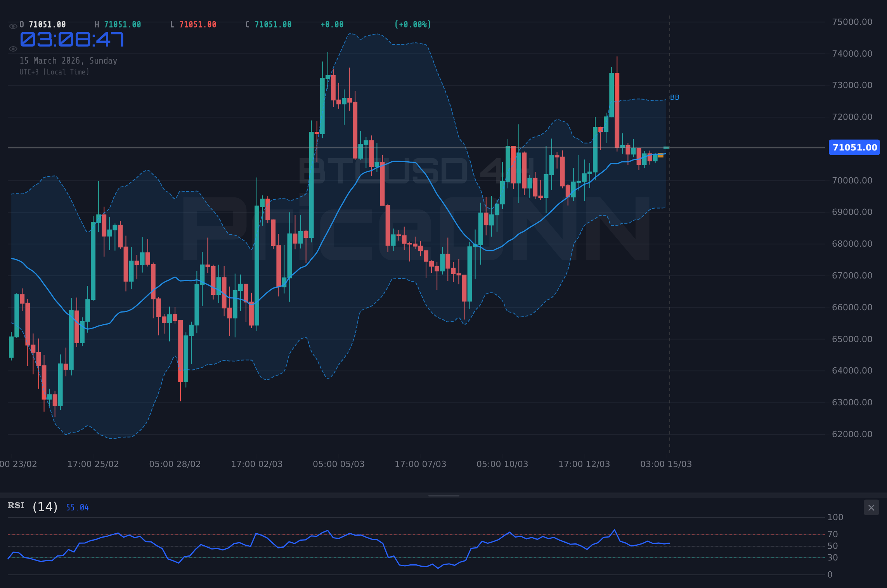Image resolution: width=887 pixels, height=588 pixels.
Task: Select the RSI value reading 55.04
Action: point(76,507)
